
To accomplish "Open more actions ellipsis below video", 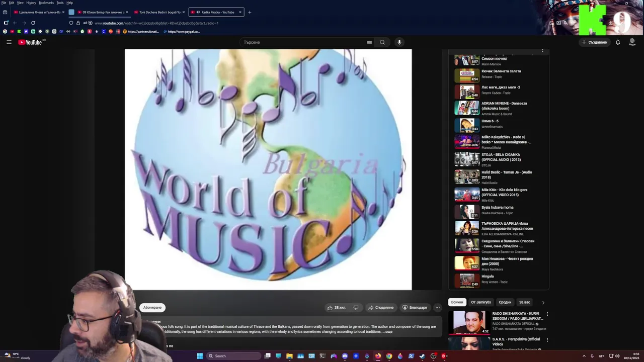I will tap(438, 308).
